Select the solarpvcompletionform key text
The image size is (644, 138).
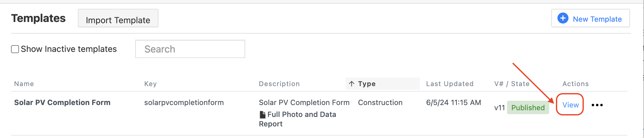[184, 103]
